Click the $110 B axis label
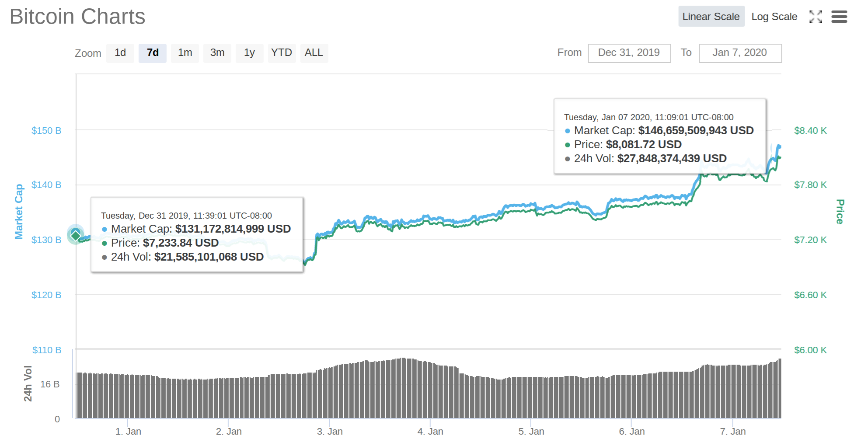Viewport: 868px width, 446px height. (47, 350)
